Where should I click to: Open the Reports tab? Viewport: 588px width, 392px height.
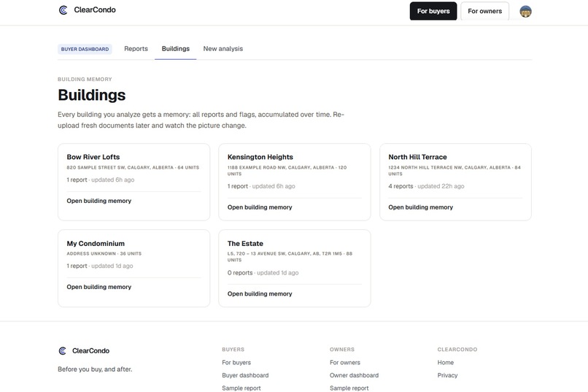pos(136,49)
